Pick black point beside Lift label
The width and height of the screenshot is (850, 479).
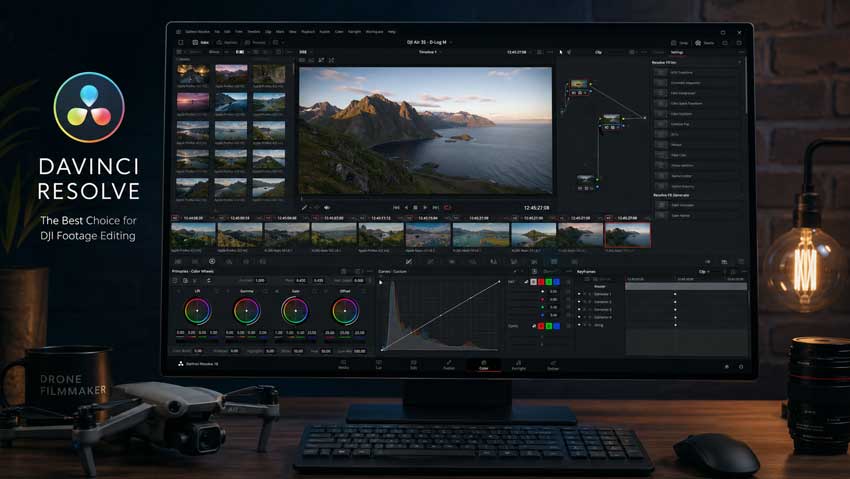click(x=179, y=292)
